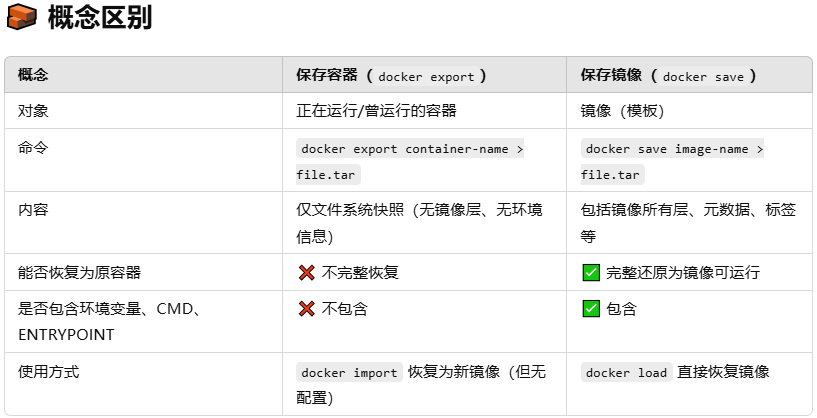Click the 能否恢复为原容器 row label
Screen dimensions: 817x418
(x=79, y=273)
